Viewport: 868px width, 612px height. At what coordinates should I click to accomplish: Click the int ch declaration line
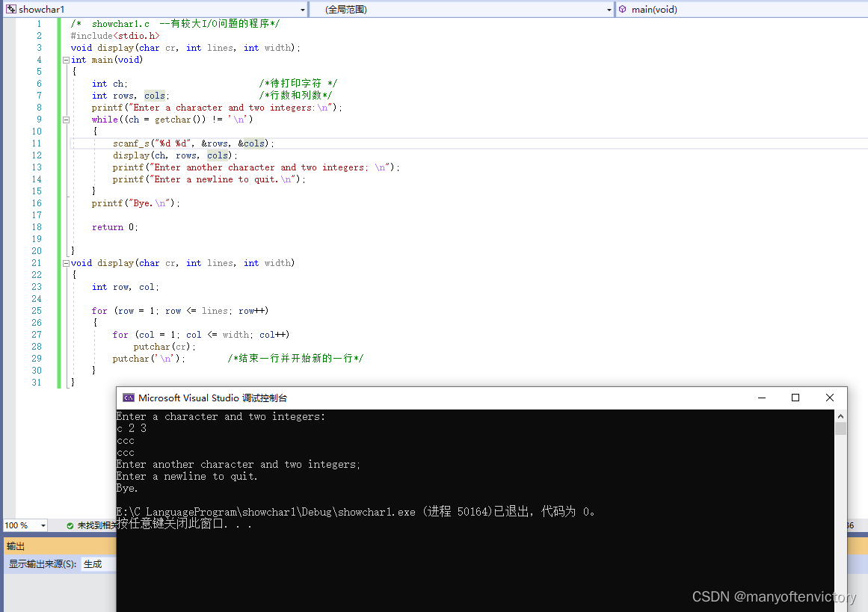point(110,84)
